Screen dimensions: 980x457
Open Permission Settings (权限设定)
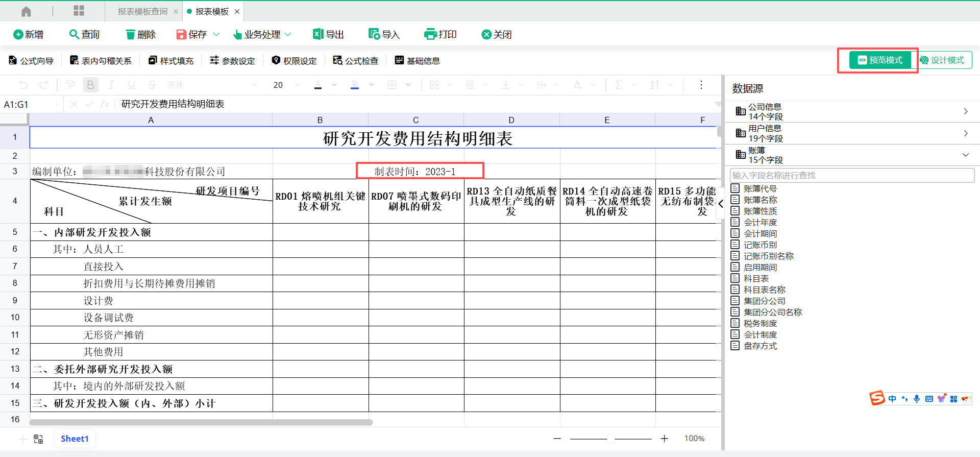click(295, 61)
